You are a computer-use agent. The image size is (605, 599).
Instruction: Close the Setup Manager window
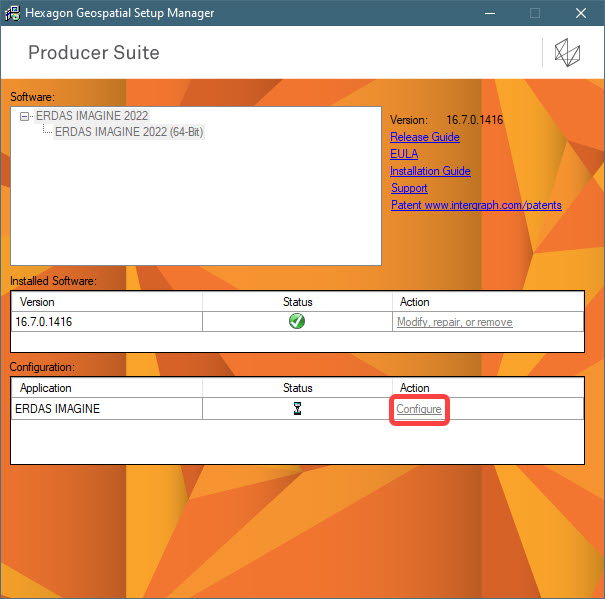[581, 13]
